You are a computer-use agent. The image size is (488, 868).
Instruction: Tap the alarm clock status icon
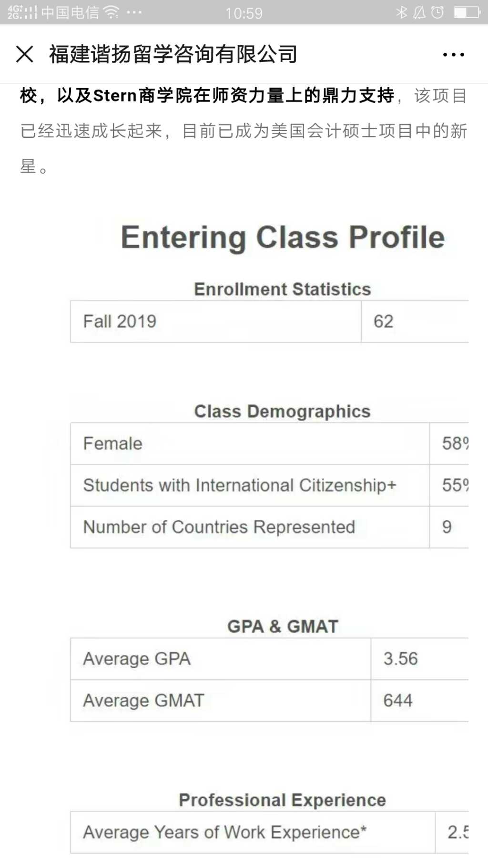pos(437,12)
